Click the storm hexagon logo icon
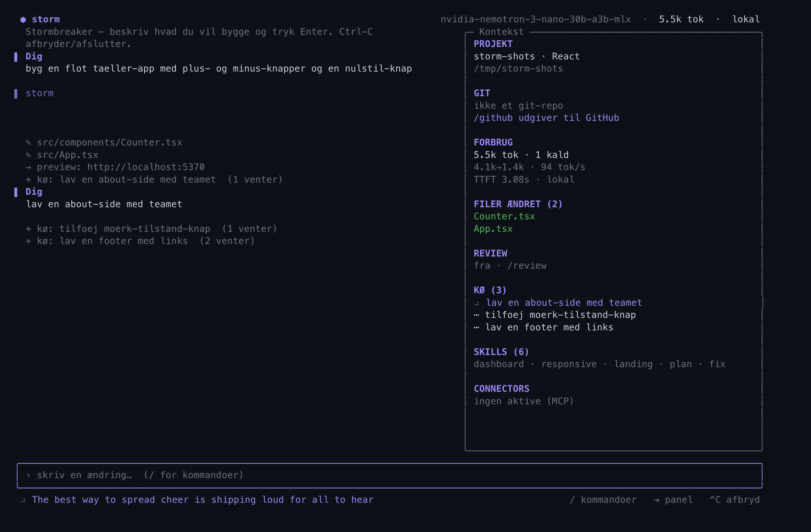 (23, 20)
